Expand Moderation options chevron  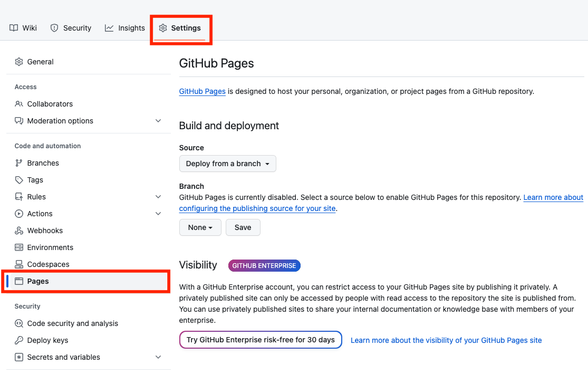click(158, 121)
